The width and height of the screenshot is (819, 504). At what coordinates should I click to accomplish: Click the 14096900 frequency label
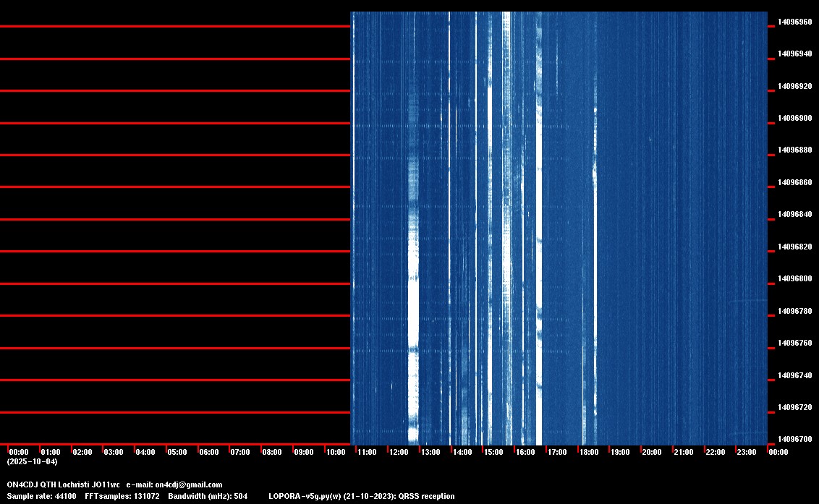click(794, 118)
